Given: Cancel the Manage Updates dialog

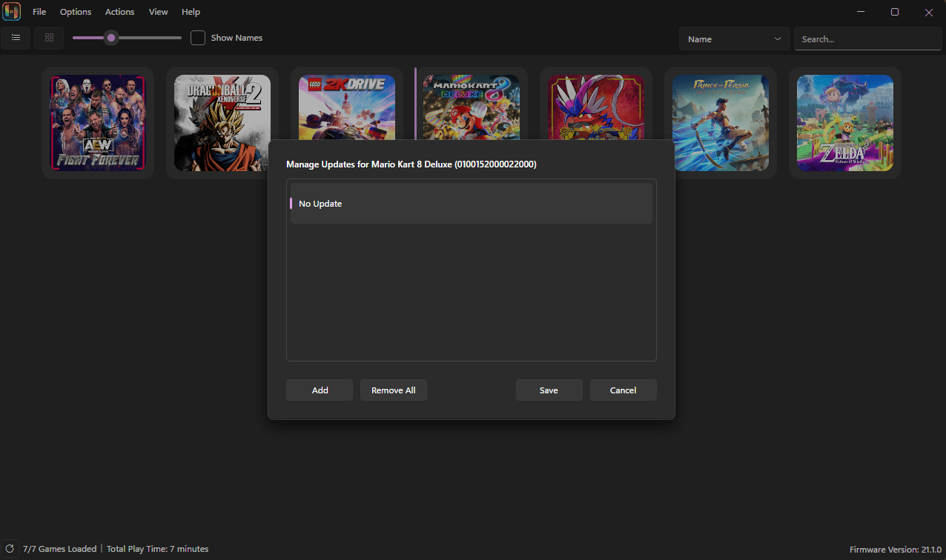Looking at the screenshot, I should 623,390.
